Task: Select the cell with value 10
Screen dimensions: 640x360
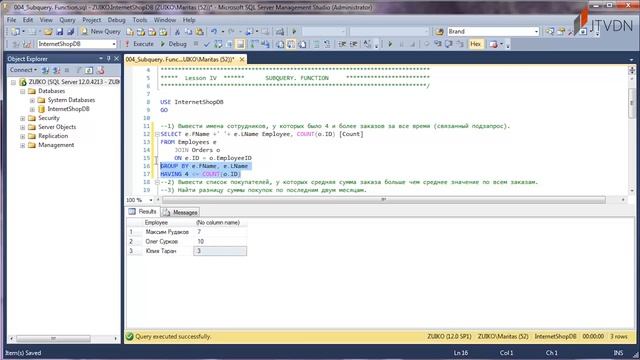Action: coord(220,241)
